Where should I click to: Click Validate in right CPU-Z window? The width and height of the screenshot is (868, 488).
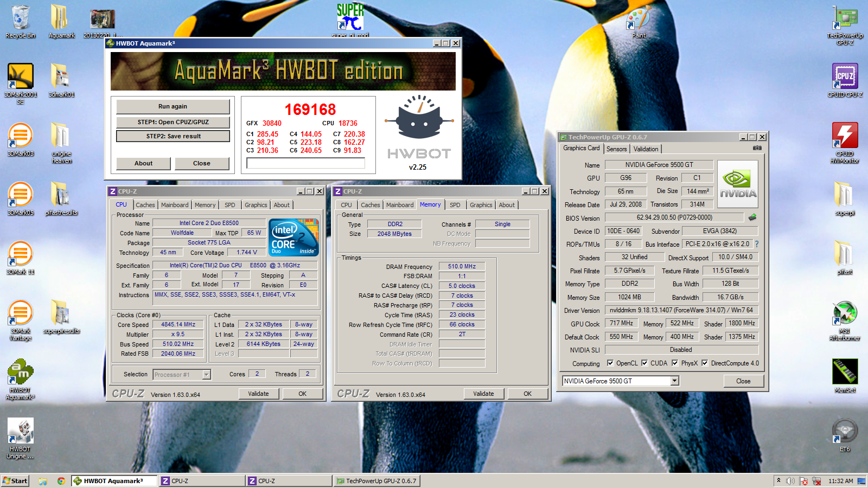(x=483, y=394)
